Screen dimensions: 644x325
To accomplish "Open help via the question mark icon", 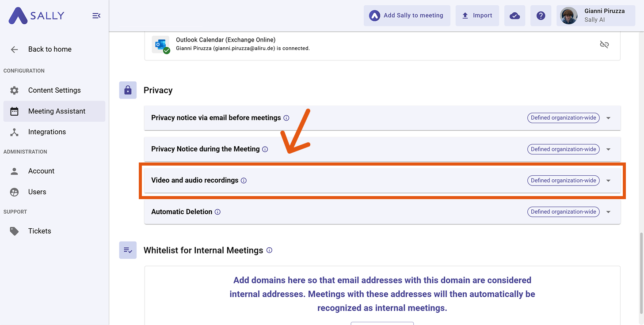I will point(541,15).
